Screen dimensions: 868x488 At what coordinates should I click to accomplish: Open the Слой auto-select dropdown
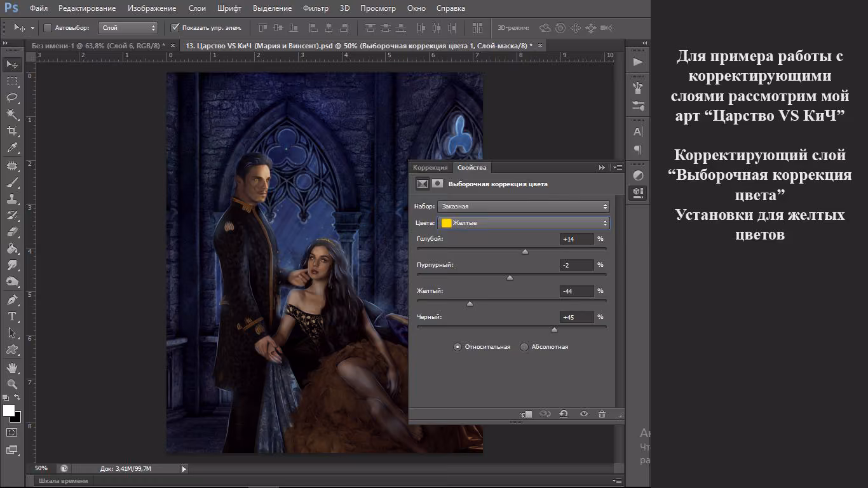[128, 28]
